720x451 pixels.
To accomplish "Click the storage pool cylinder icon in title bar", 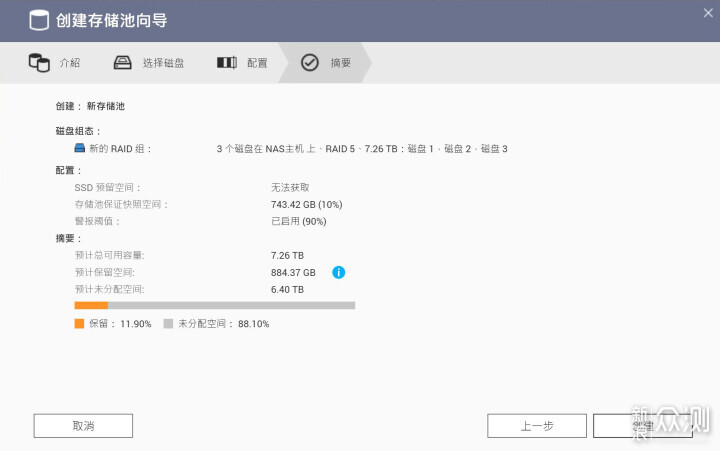I will 39,20.
